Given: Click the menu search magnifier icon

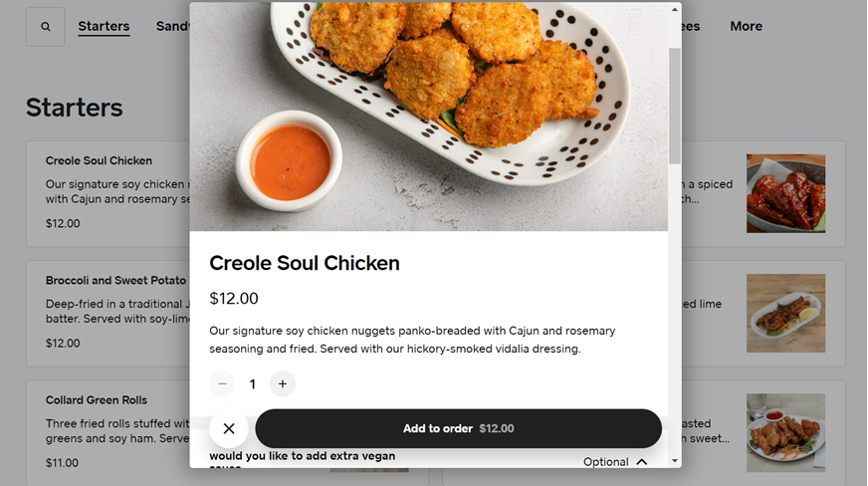Looking at the screenshot, I should [x=46, y=27].
